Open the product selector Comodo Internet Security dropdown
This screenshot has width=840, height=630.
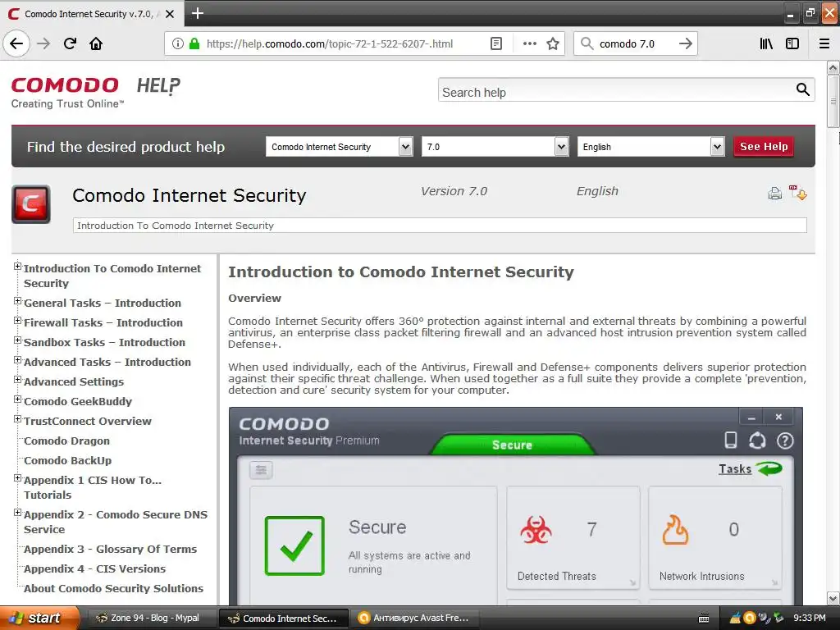coord(339,147)
